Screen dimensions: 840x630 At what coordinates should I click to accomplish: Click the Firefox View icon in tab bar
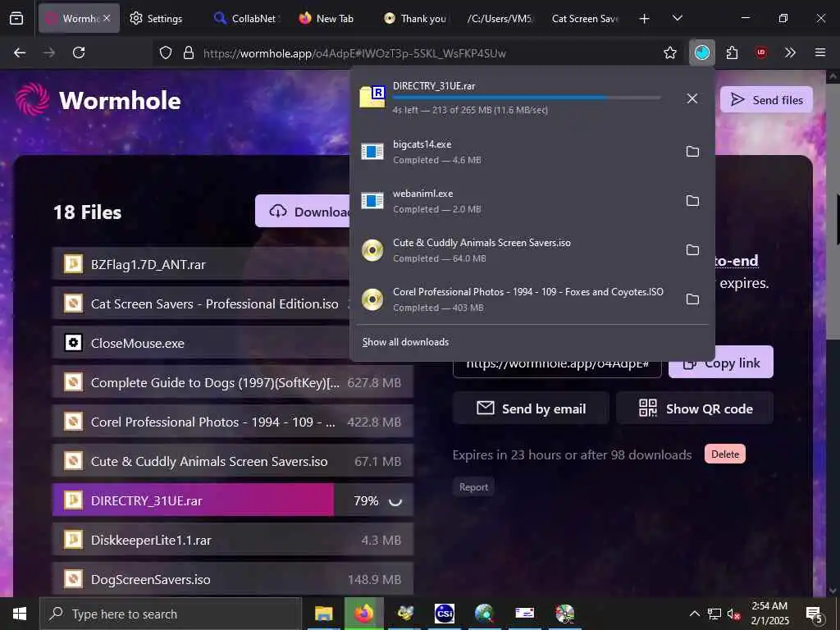(16, 18)
